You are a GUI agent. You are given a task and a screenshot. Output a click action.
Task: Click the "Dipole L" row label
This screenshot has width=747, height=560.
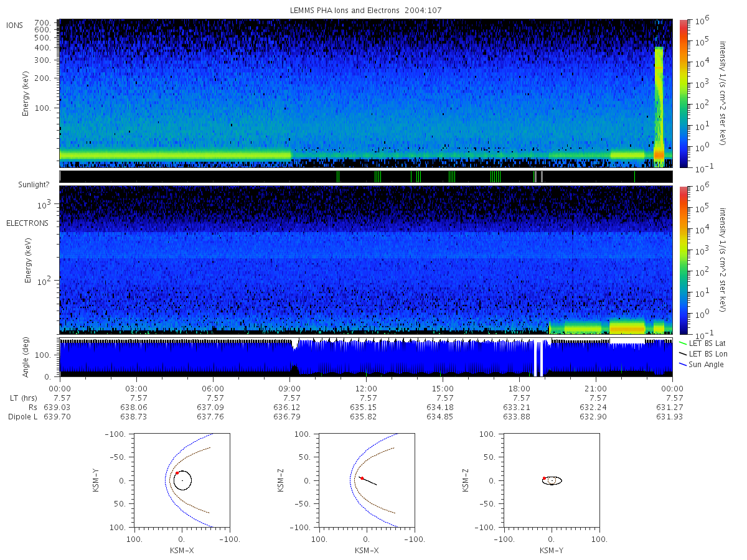(x=22, y=416)
